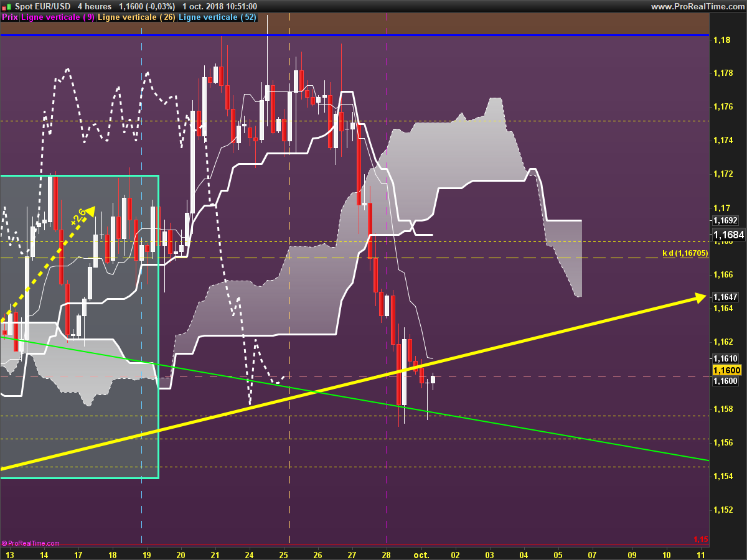The image size is (747, 560).
Task: Click the 1,1692 price tag on axis
Action: click(x=725, y=220)
